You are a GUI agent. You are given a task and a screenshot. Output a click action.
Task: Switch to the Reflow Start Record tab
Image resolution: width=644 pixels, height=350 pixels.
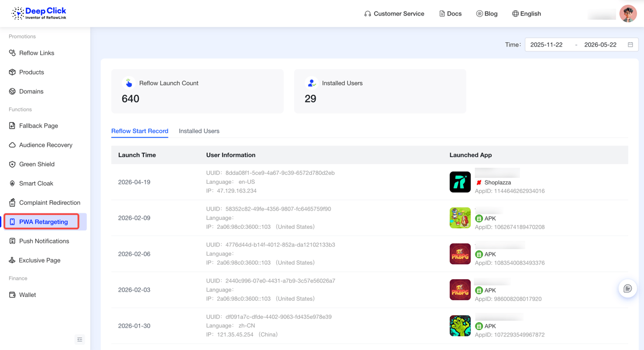point(140,131)
